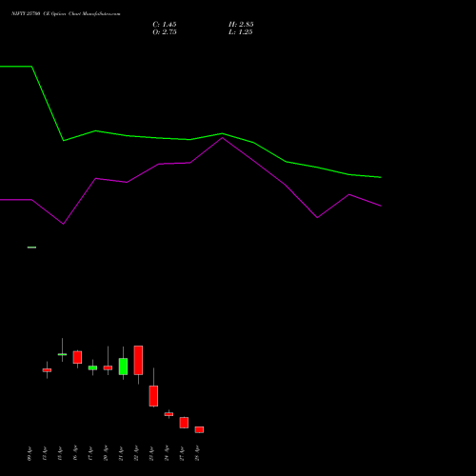The width and height of the screenshot is (476, 476).
Task: Click the green line on the chart
Action: (190, 139)
